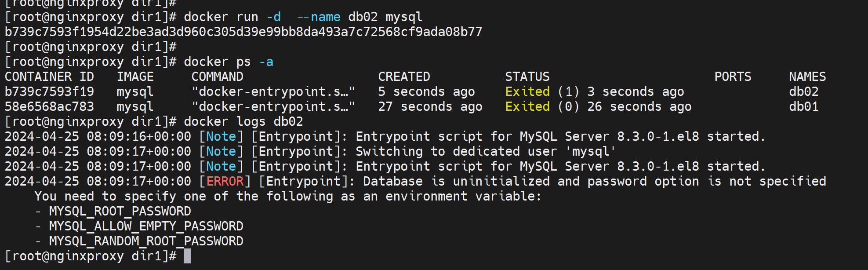Click the MYSQL_ROOT_PASSWORD variable name

[x=120, y=211]
